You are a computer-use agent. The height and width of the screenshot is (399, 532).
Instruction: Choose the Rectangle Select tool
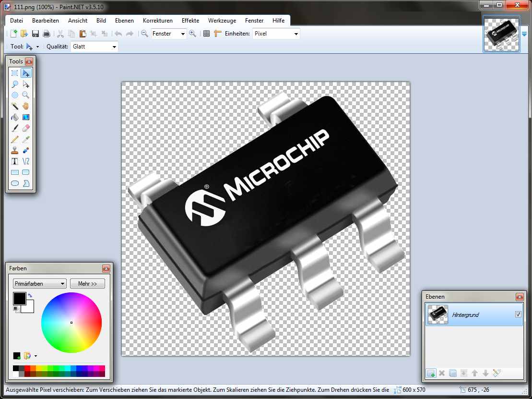15,73
